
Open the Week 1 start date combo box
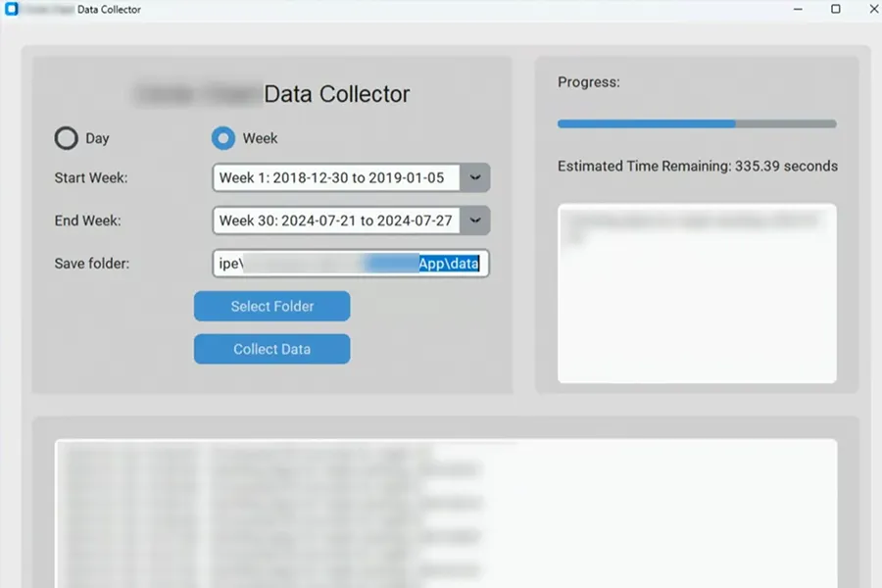tap(333, 177)
